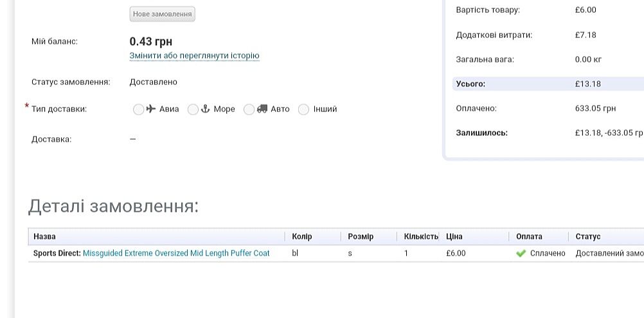Select the Авто delivery radio button
The image size is (644, 318).
pos(249,109)
